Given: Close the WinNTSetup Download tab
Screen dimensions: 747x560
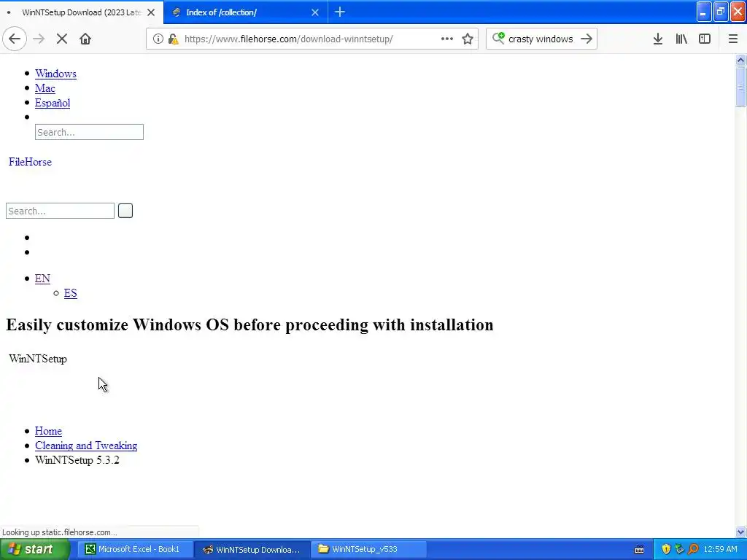Looking at the screenshot, I should (x=151, y=12).
